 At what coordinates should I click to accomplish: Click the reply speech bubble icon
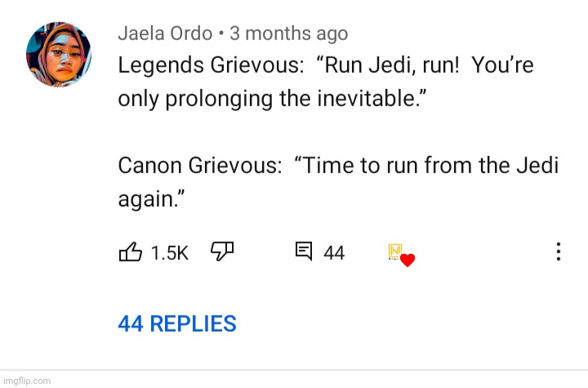pos(303,252)
